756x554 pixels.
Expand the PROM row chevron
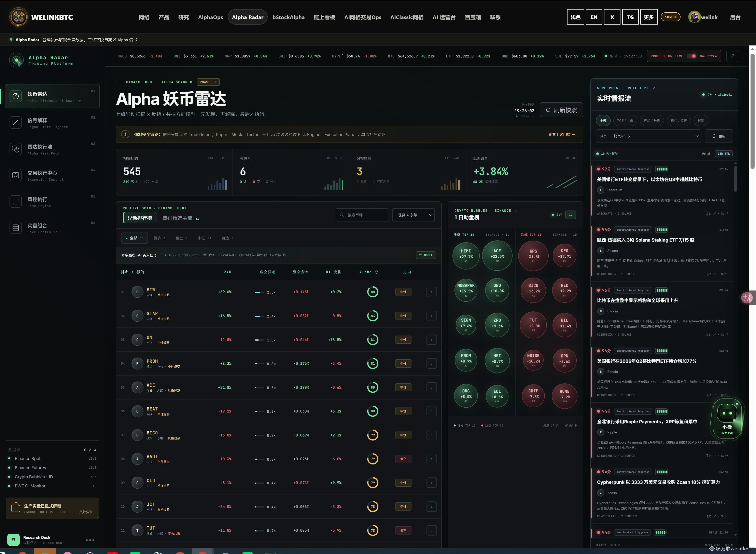tap(432, 364)
